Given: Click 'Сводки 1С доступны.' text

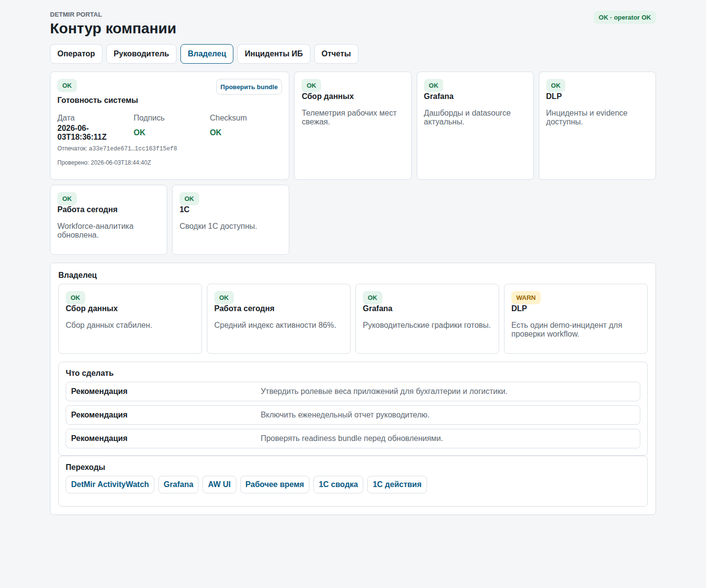Looking at the screenshot, I should click(x=218, y=226).
